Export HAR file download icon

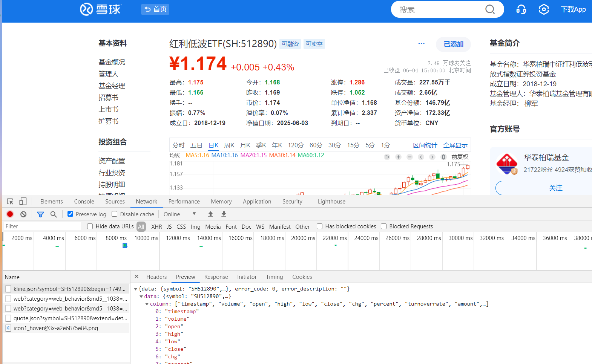(224, 214)
